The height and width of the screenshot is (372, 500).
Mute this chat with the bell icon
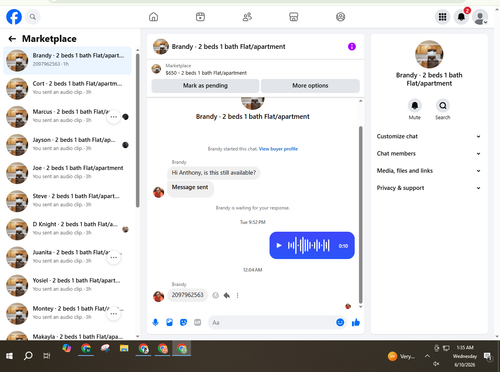[414, 106]
